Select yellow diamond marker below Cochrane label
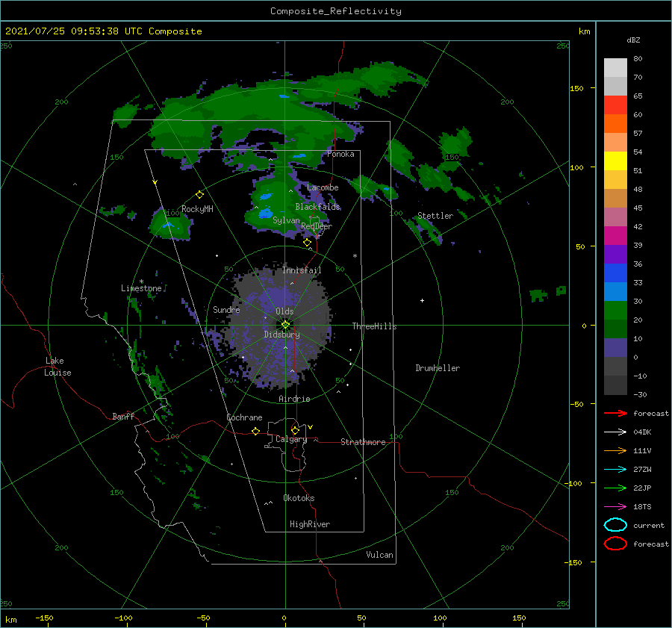Image resolution: width=672 pixels, height=628 pixels. point(255,431)
